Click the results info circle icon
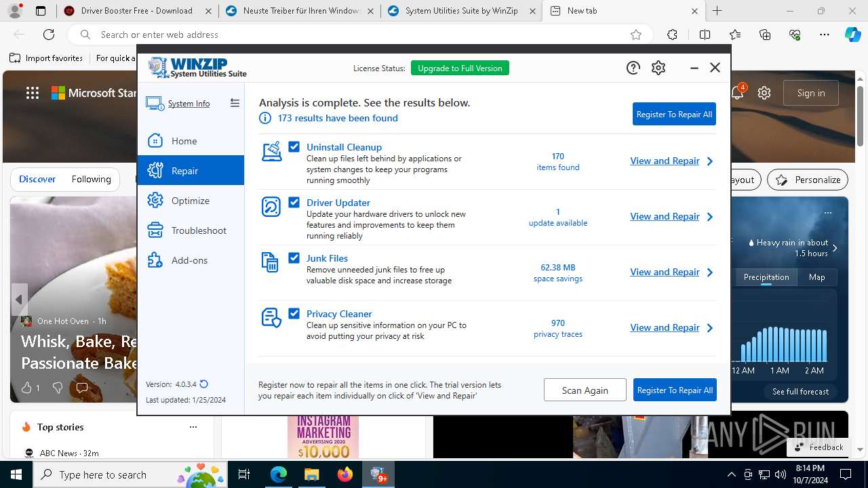 point(265,118)
